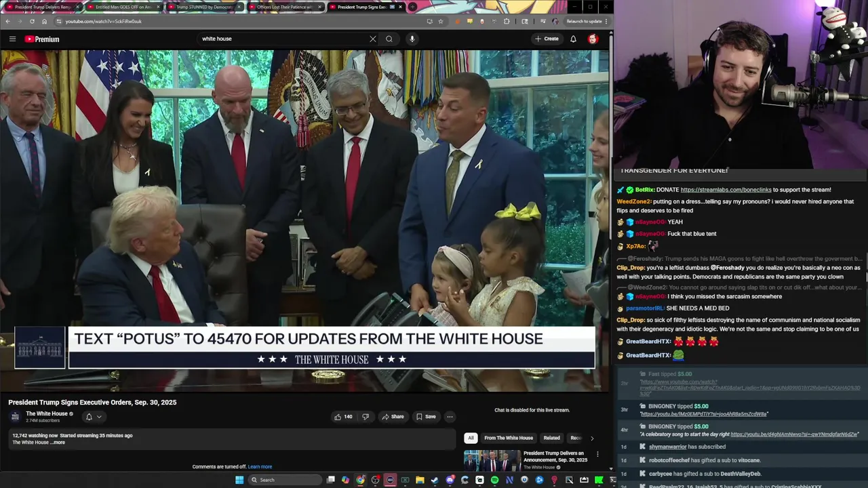The height and width of the screenshot is (488, 868).
Task: Open The White House channel name
Action: tap(47, 413)
